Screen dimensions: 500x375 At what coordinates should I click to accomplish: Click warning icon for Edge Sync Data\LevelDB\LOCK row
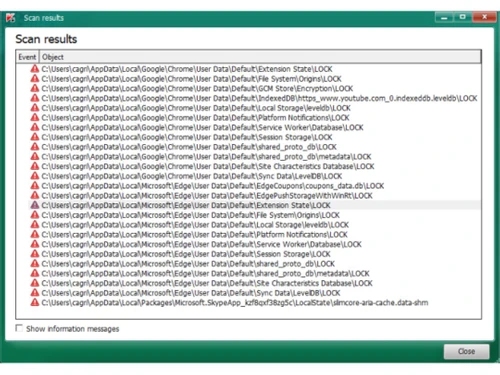tap(35, 293)
